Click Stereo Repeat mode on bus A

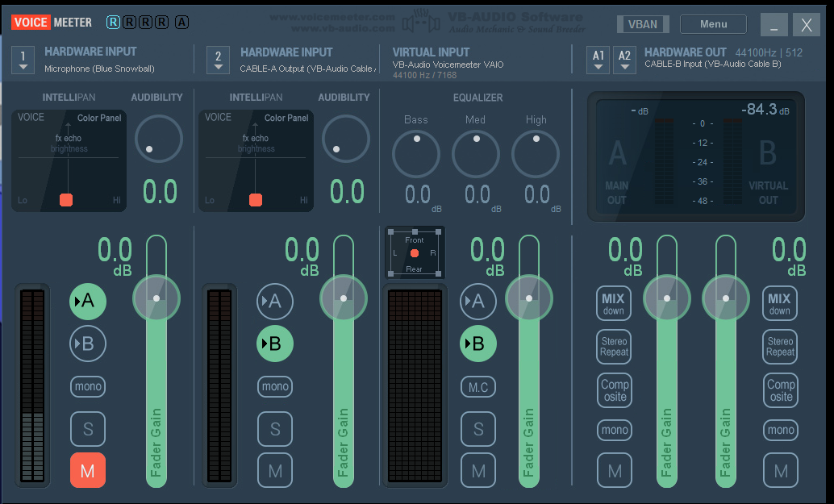click(x=614, y=347)
